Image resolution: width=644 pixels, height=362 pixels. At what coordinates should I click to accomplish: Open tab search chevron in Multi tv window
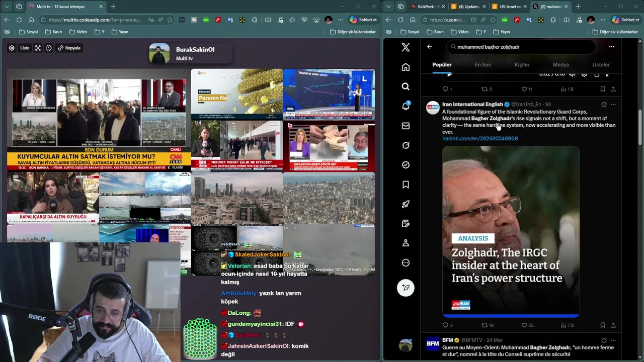click(7, 7)
